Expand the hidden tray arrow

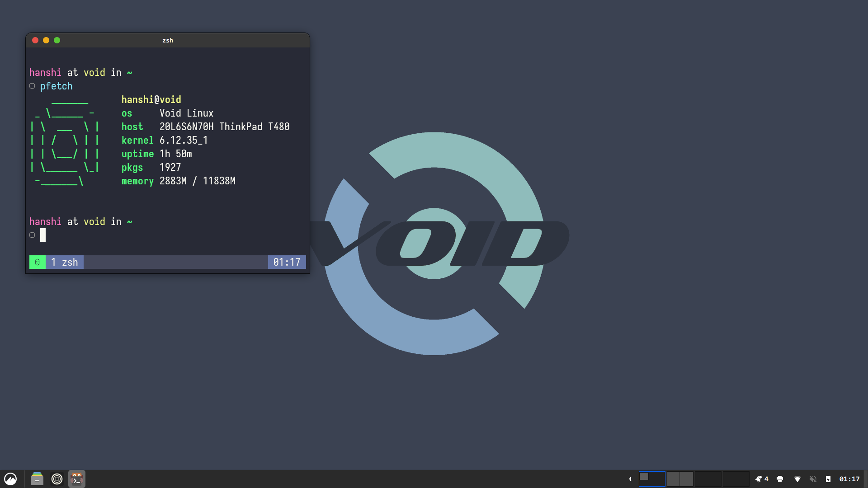(630, 479)
